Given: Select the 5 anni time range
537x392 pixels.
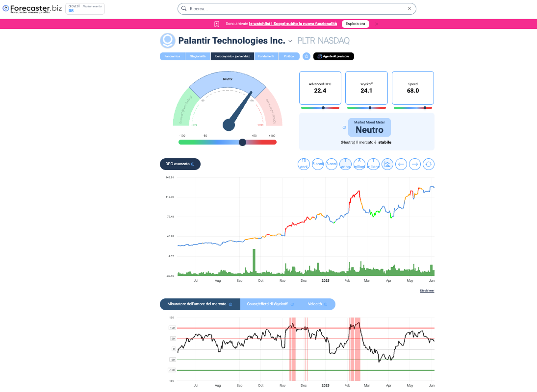Looking at the screenshot, I should click(318, 164).
